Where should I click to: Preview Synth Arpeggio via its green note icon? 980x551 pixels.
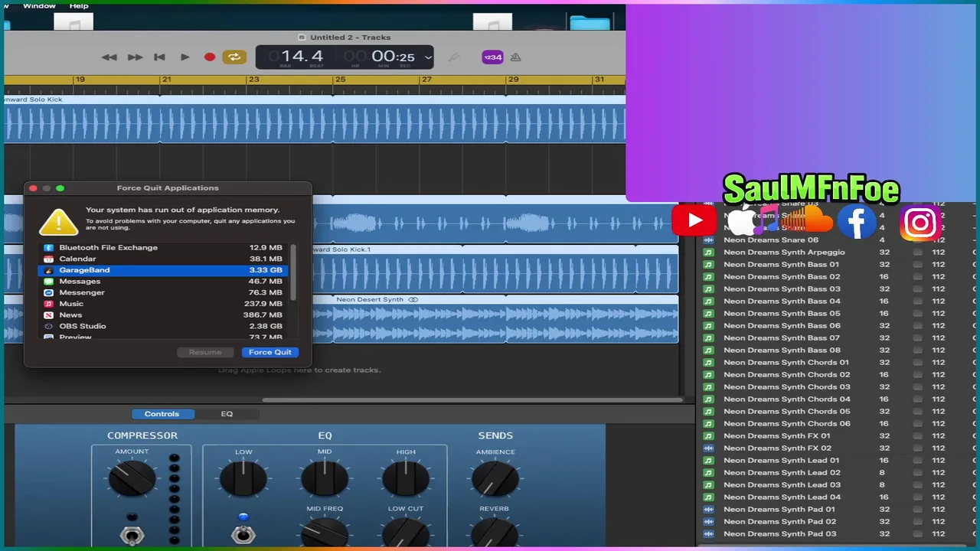point(708,252)
